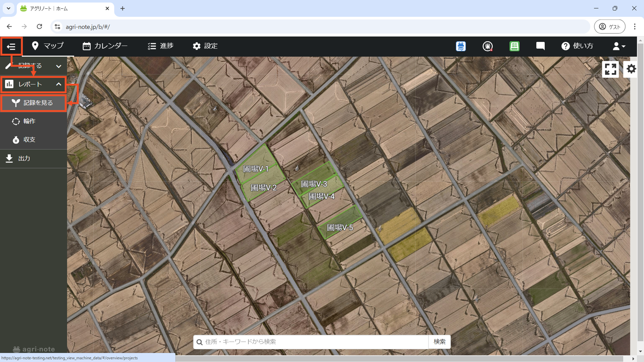The height and width of the screenshot is (362, 644).
Task: Select field 圃場V-2 on the map
Action: [x=264, y=188]
